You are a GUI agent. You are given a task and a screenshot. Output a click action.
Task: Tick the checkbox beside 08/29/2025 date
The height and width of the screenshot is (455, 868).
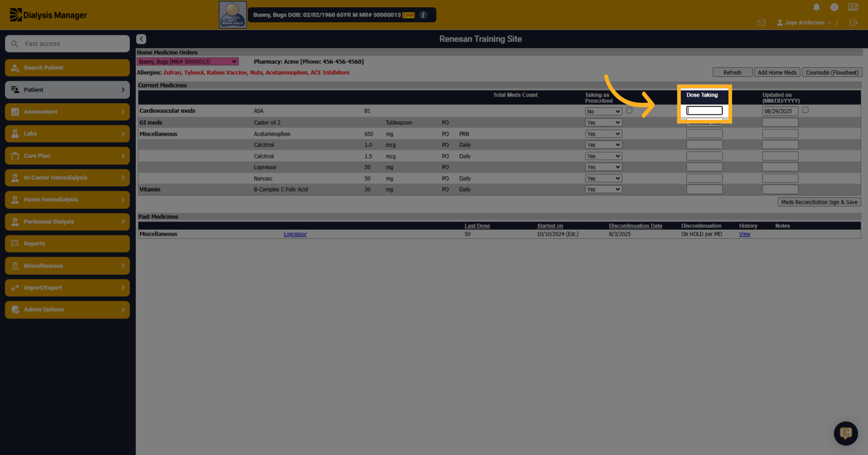805,110
